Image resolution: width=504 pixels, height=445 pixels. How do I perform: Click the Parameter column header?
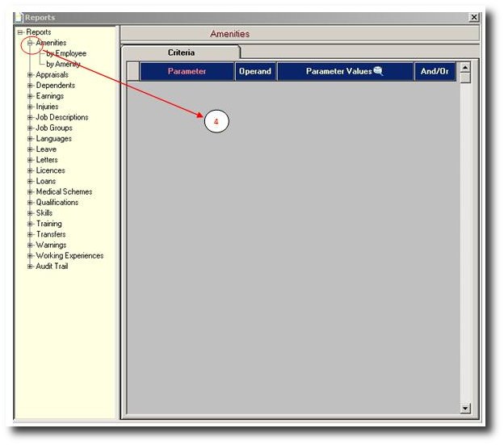pyautogui.click(x=187, y=72)
